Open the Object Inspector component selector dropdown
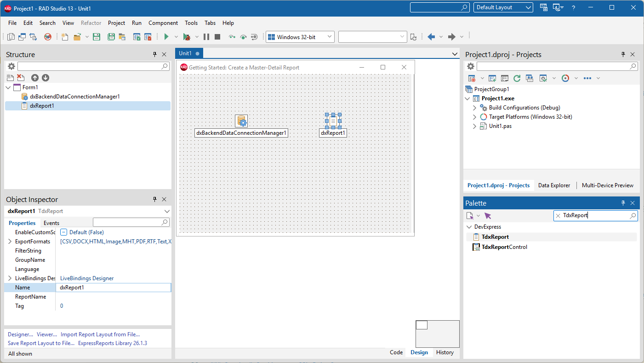The width and height of the screenshot is (644, 363). (x=166, y=211)
